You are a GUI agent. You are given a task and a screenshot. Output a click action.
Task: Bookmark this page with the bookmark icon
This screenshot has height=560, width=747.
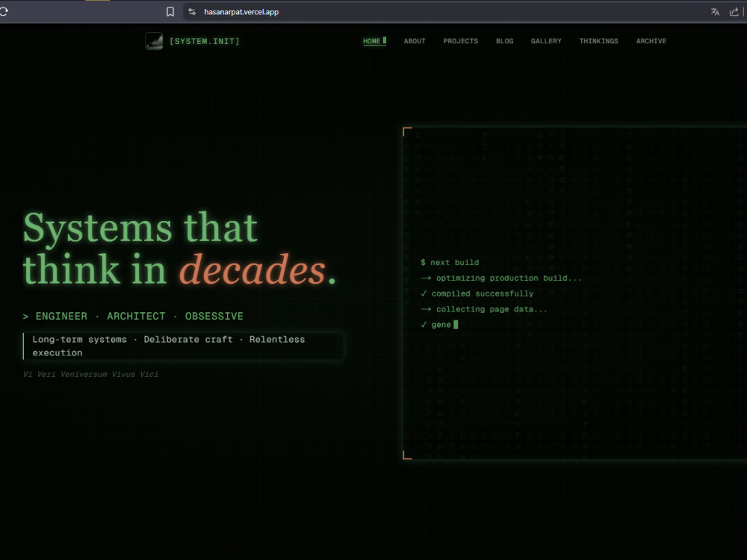pos(170,12)
